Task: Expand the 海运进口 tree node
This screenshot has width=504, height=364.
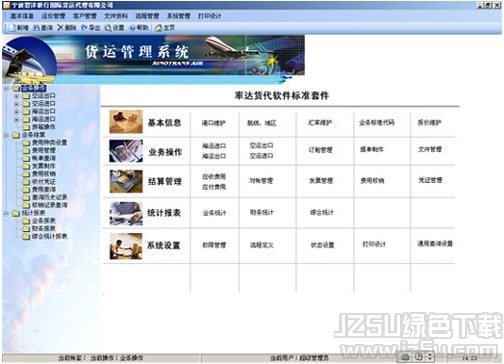Action: click(16, 119)
